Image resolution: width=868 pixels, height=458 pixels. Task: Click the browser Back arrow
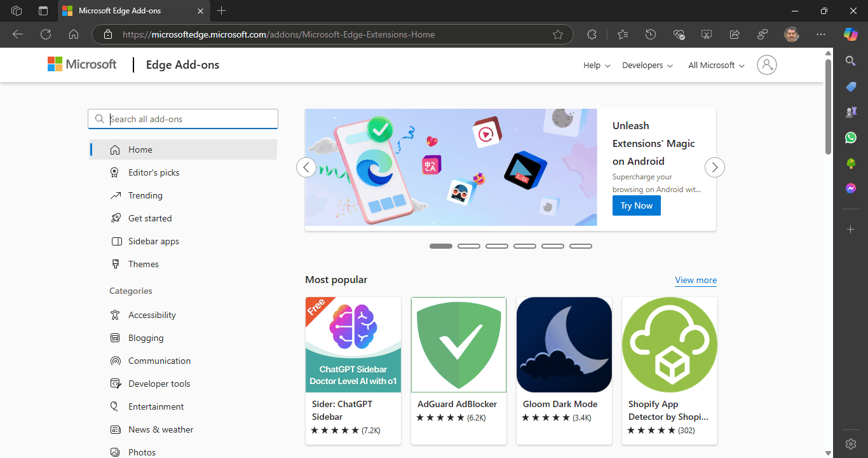pyautogui.click(x=18, y=34)
